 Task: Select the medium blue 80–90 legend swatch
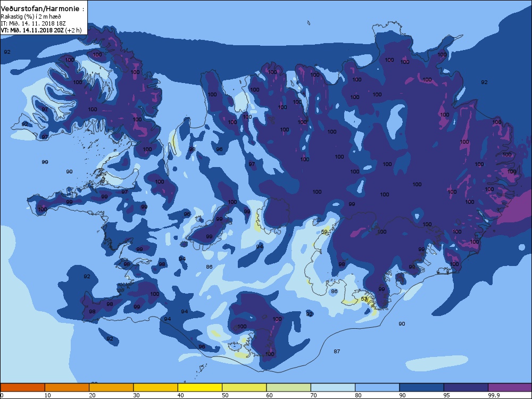pos(377,387)
